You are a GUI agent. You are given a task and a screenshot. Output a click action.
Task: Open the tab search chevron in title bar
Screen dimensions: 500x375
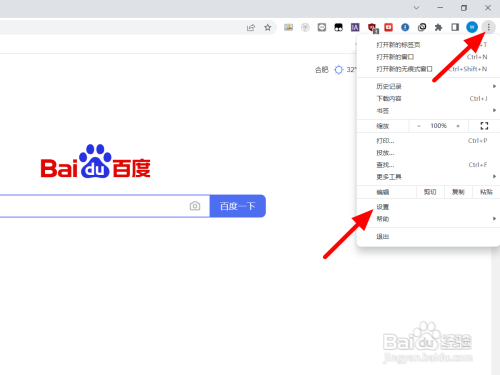(x=416, y=8)
